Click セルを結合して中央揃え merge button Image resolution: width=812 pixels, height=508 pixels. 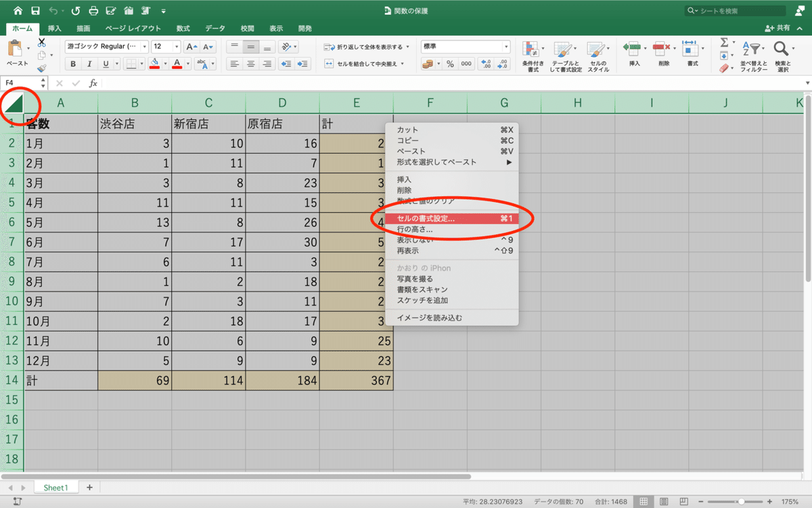364,64
